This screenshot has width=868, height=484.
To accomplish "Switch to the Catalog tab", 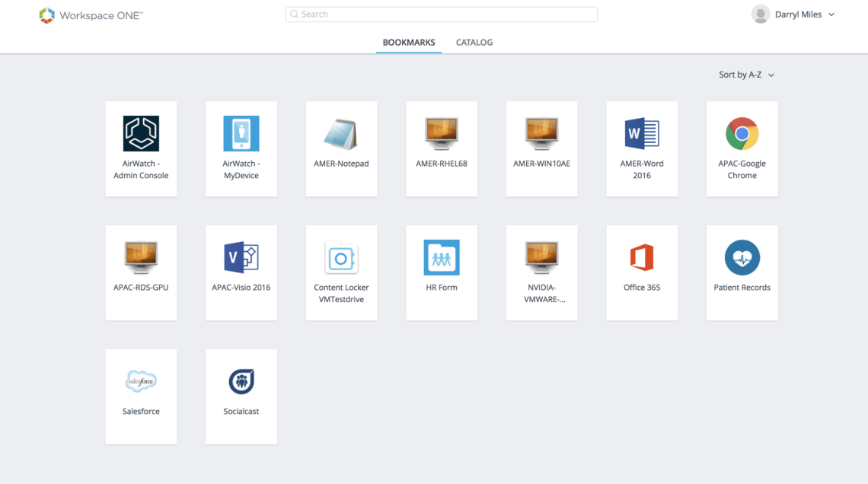I will (x=474, y=43).
